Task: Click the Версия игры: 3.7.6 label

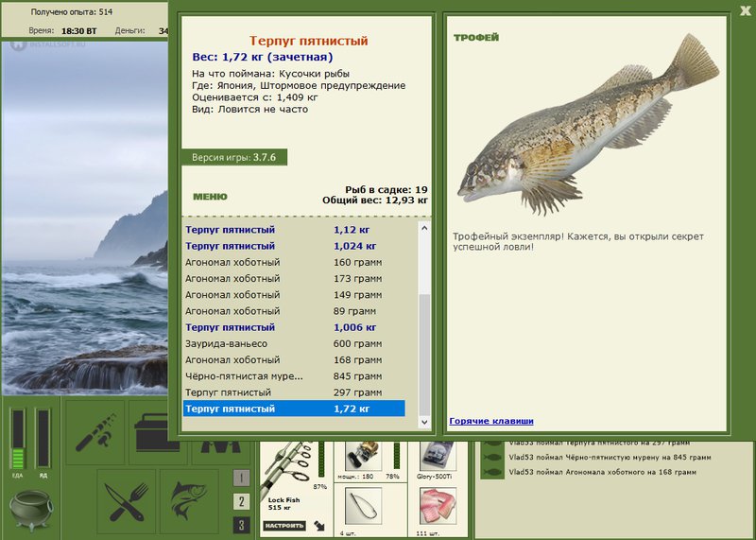Action: [233, 157]
